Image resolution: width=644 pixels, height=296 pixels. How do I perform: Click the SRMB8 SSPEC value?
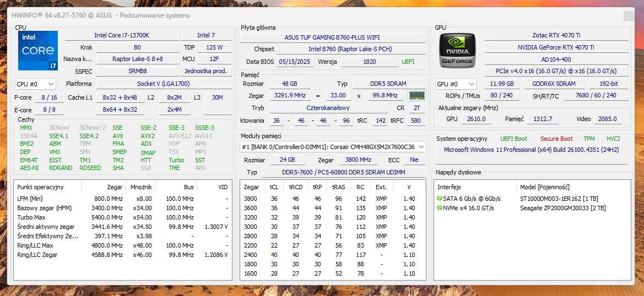[x=138, y=72]
